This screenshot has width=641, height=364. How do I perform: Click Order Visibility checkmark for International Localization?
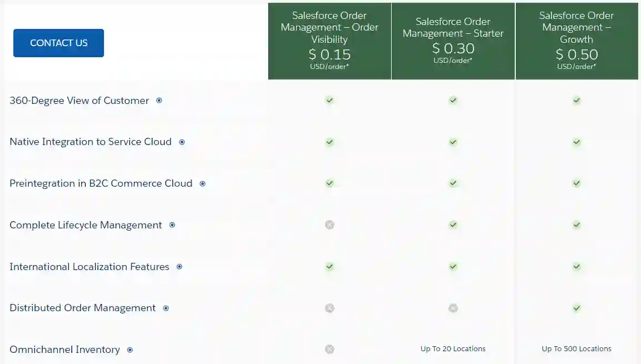pos(329,267)
